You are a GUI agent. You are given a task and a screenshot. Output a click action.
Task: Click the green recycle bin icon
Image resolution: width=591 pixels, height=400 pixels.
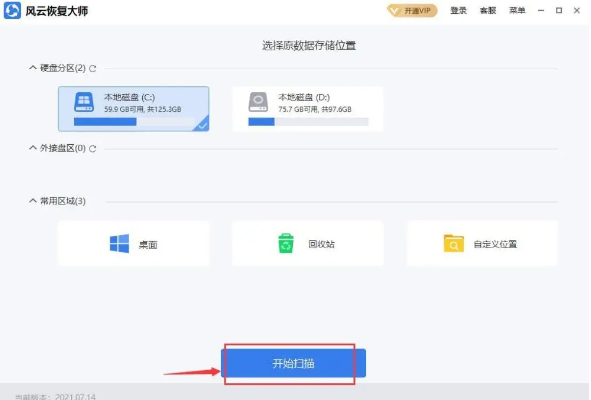(286, 243)
